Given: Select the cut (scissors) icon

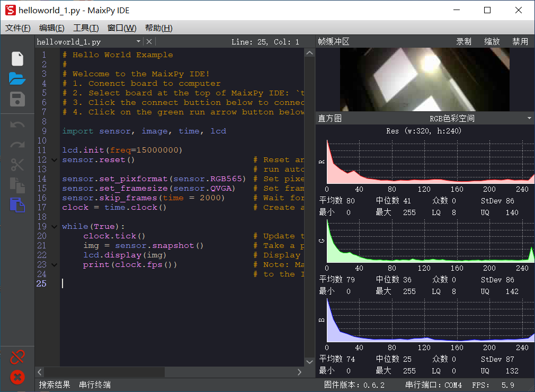Looking at the screenshot, I should (x=17, y=165).
